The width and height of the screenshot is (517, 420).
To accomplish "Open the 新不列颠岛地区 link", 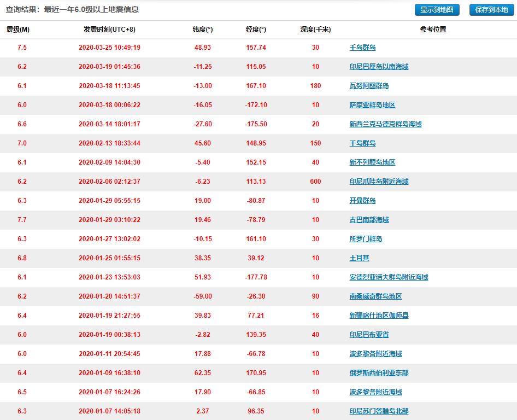I will [372, 162].
